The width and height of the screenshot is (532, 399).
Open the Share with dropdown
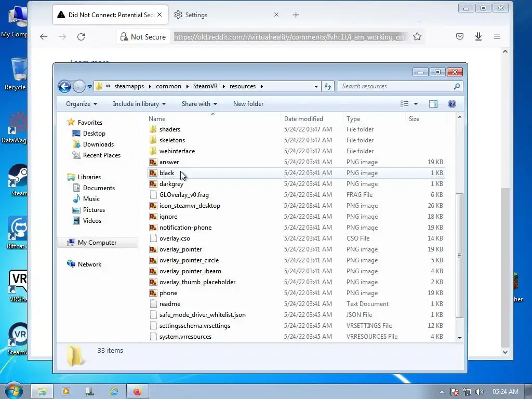tap(199, 104)
